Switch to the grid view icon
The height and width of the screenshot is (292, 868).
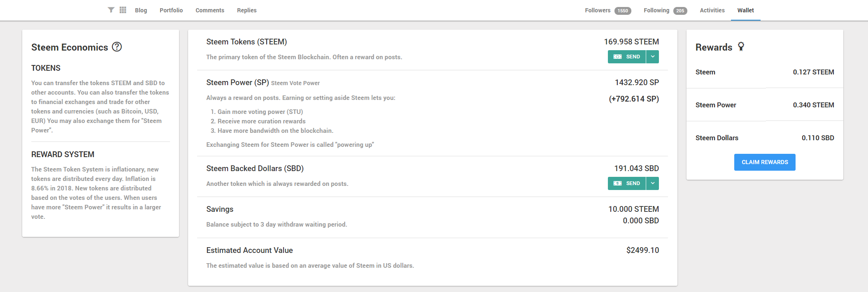(x=123, y=10)
